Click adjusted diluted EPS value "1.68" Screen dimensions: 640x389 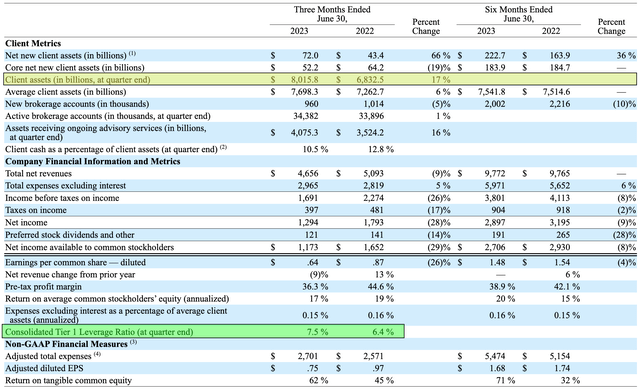tap(497, 368)
